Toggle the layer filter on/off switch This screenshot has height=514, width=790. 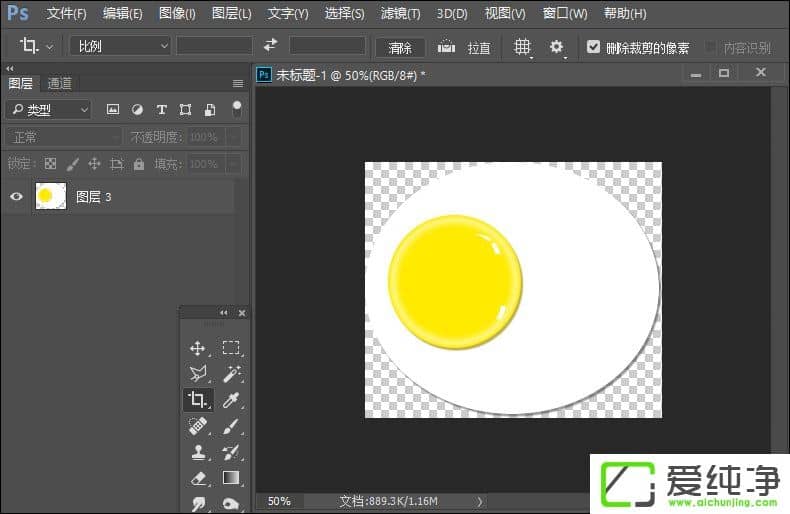point(237,108)
